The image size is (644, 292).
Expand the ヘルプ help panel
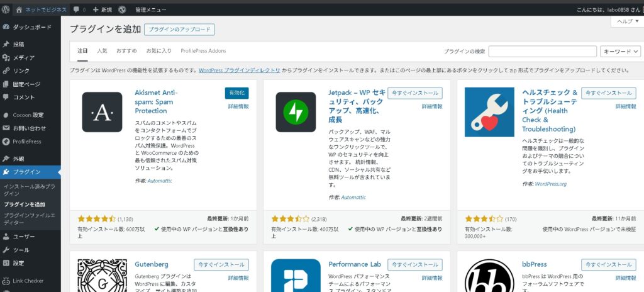coord(628,21)
